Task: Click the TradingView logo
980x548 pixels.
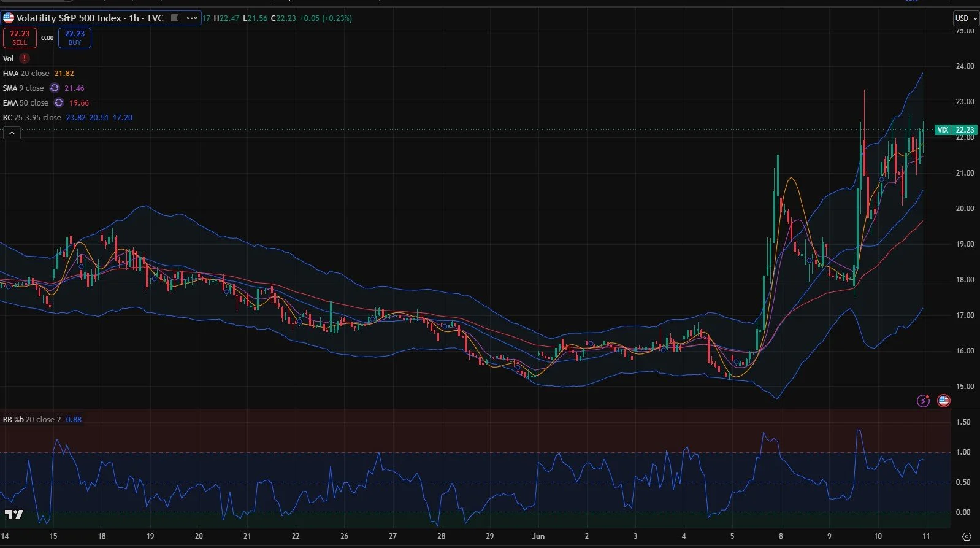Action: click(x=14, y=514)
